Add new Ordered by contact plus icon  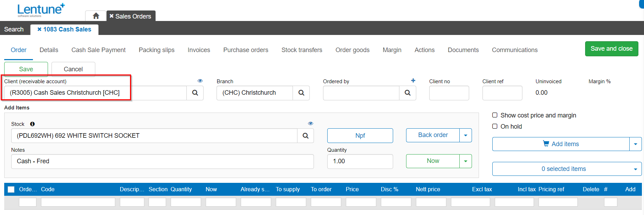click(x=413, y=80)
